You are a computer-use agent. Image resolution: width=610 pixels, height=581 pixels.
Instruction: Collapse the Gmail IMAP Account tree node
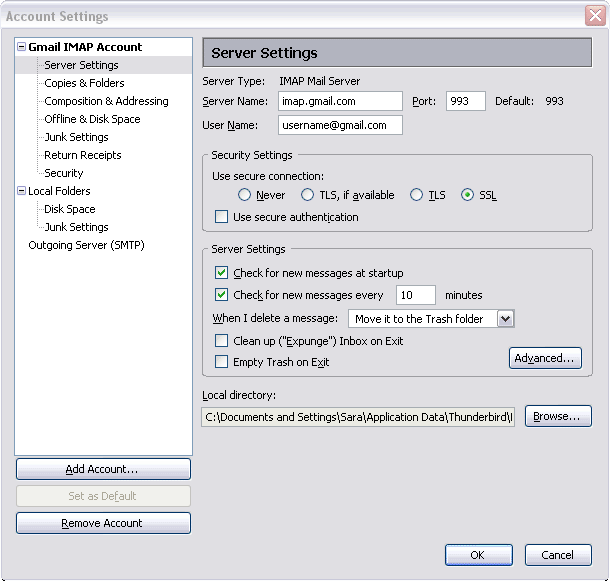[21, 47]
